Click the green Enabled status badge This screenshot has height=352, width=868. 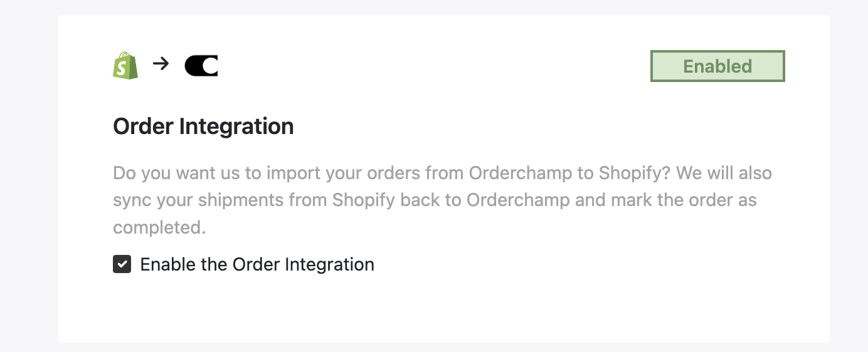pyautogui.click(x=717, y=66)
